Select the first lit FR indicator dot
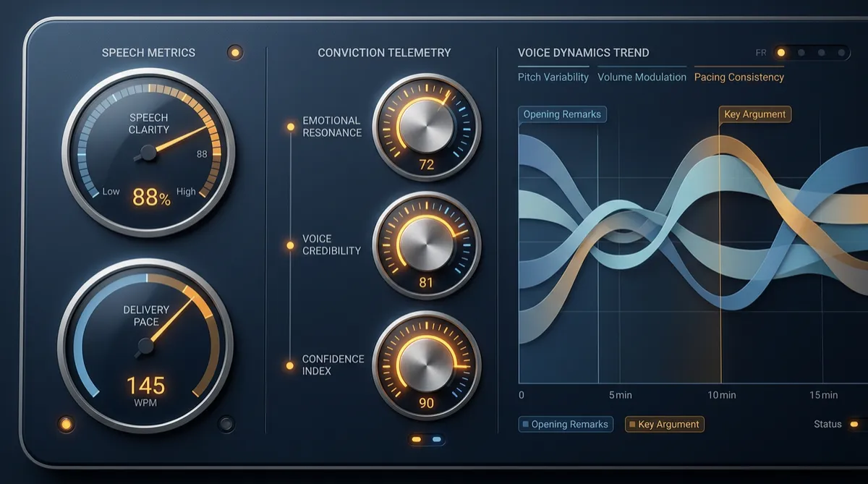 [x=780, y=53]
